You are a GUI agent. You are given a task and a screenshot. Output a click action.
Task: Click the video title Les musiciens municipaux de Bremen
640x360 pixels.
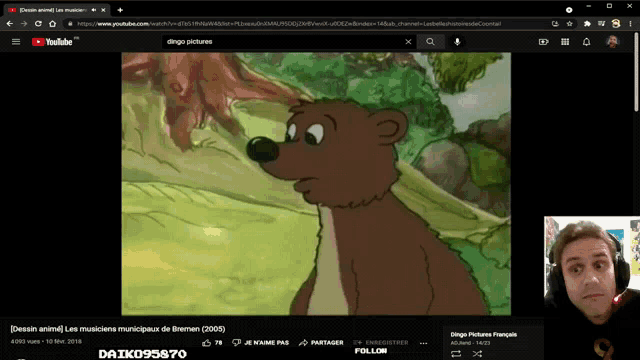(118, 329)
